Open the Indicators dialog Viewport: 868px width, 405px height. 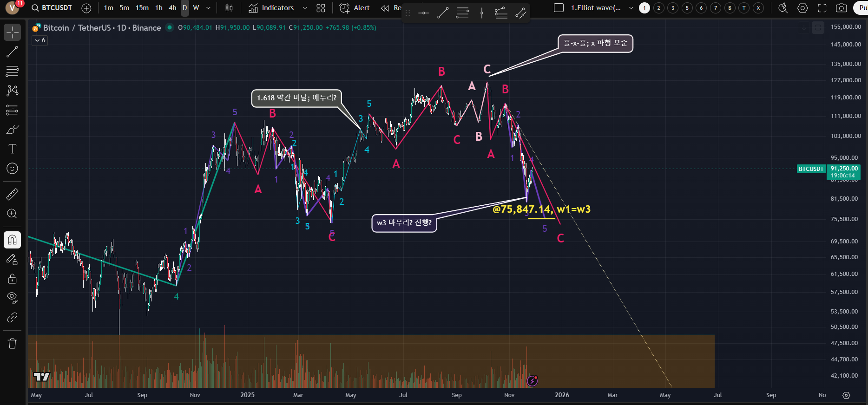[271, 8]
